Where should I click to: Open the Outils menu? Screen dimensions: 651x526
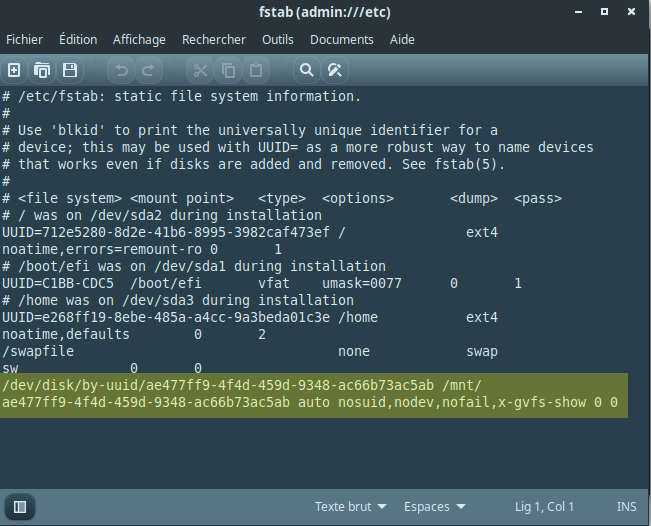point(278,40)
